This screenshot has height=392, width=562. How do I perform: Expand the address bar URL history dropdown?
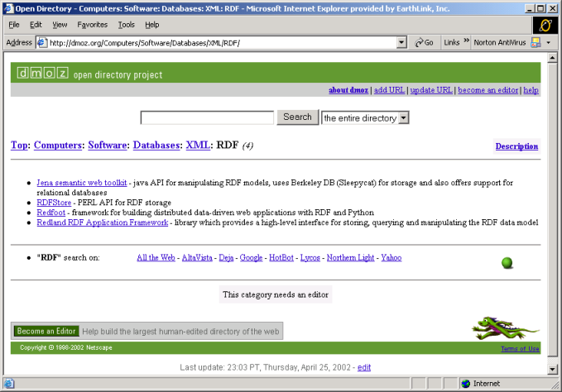click(x=401, y=42)
